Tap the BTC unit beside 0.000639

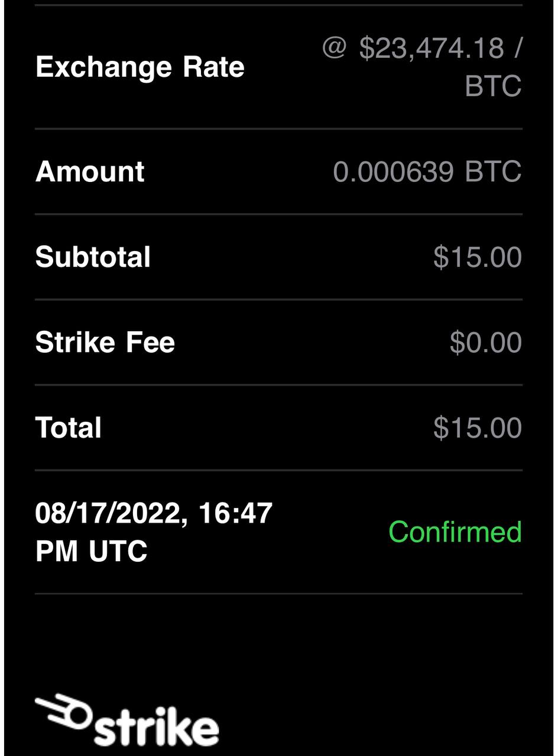(x=494, y=172)
